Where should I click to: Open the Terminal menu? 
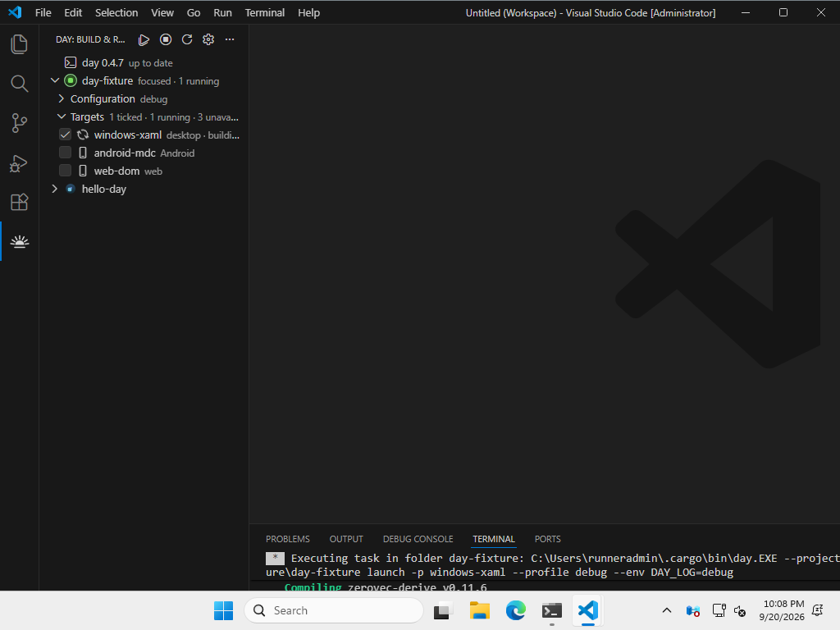[x=265, y=12]
